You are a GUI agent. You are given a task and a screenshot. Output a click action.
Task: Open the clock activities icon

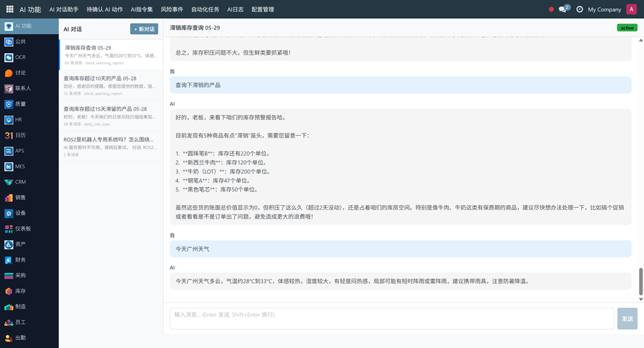(x=580, y=9)
